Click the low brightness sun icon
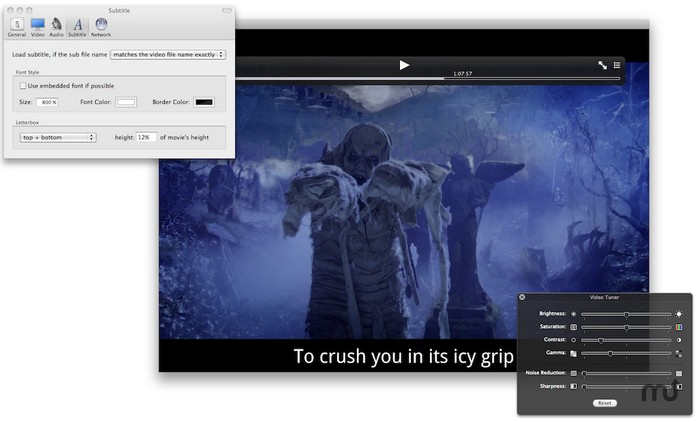The width and height of the screenshot is (700, 422). [x=574, y=314]
